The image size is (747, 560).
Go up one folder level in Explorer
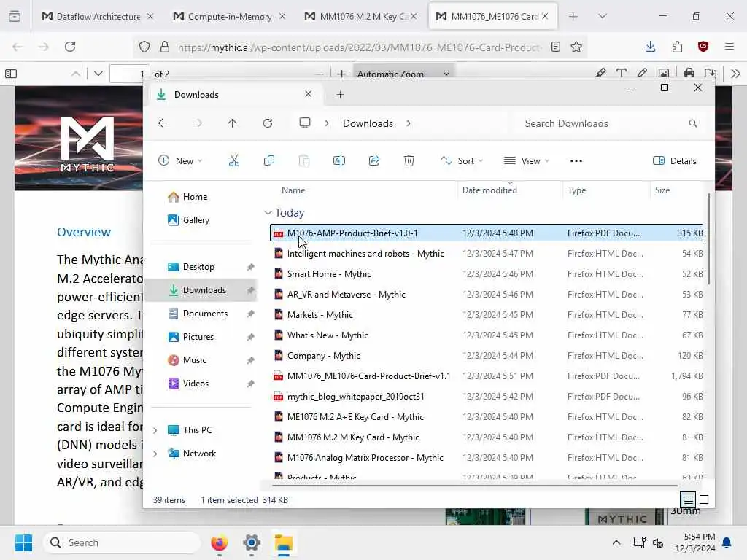pos(233,123)
